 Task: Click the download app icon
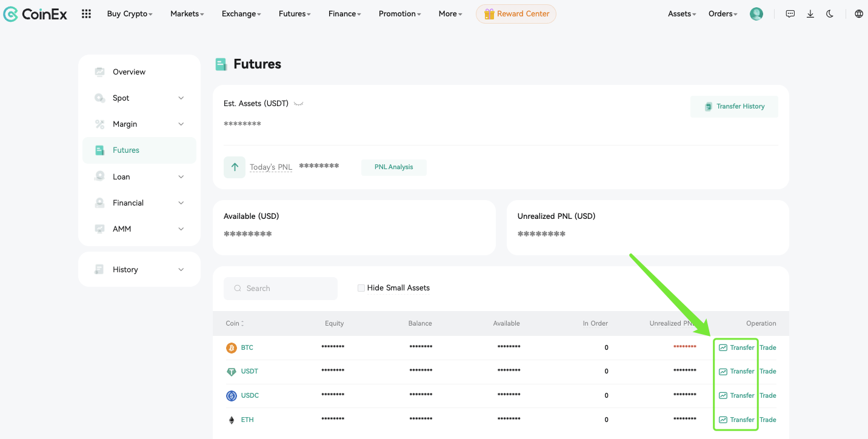(x=810, y=14)
